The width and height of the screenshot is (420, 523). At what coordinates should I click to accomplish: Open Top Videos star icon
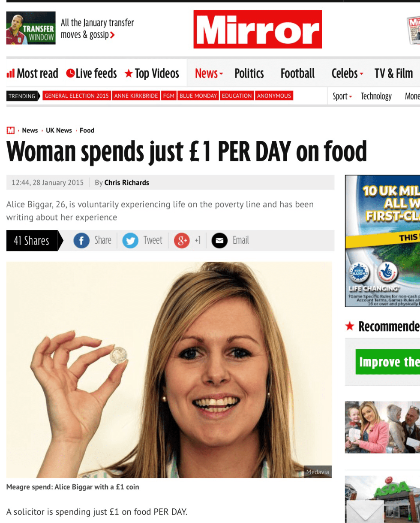click(x=129, y=73)
